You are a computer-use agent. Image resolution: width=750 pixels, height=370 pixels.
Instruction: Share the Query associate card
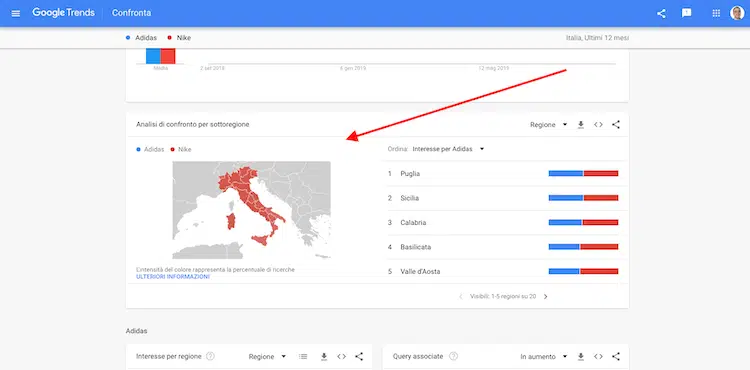coord(616,357)
